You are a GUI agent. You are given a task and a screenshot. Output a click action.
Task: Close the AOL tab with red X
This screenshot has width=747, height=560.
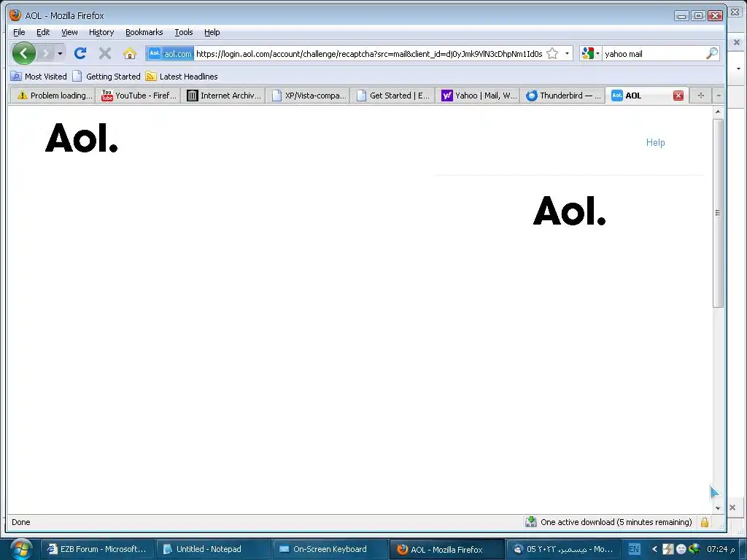678,96
